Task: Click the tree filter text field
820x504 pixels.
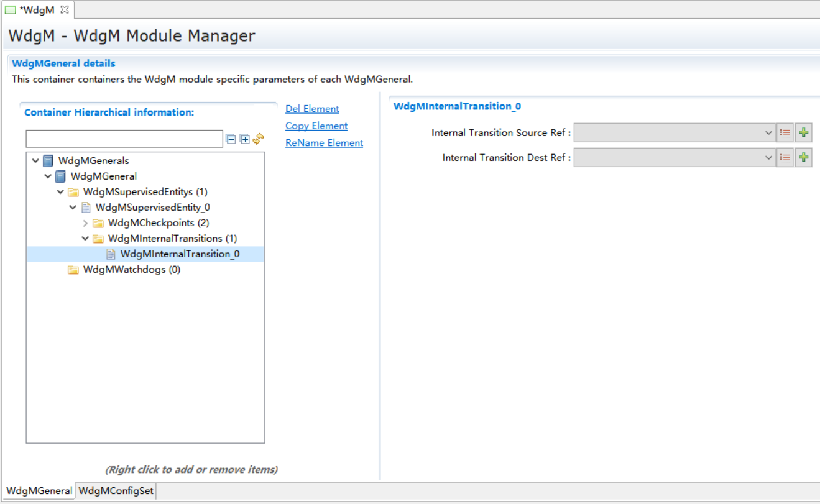Action: tap(124, 139)
